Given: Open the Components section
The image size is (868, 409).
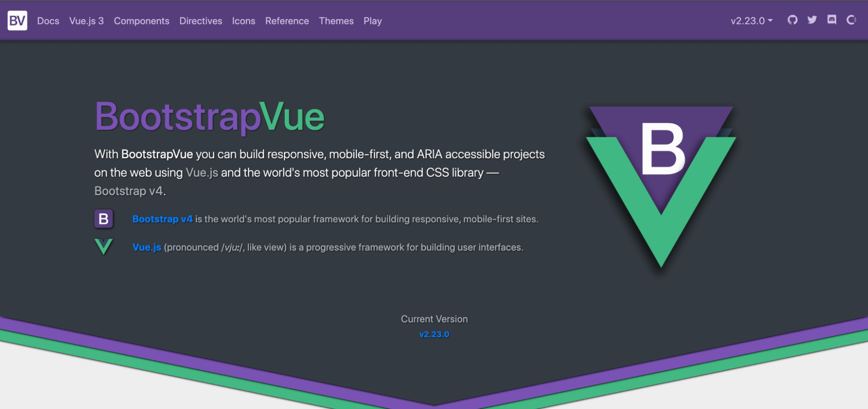Looking at the screenshot, I should (x=142, y=21).
